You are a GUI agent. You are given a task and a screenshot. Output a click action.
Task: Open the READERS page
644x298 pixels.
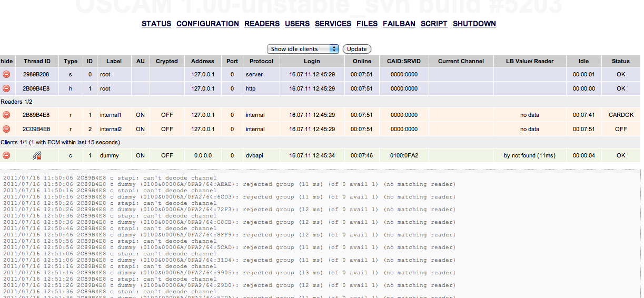pos(262,24)
